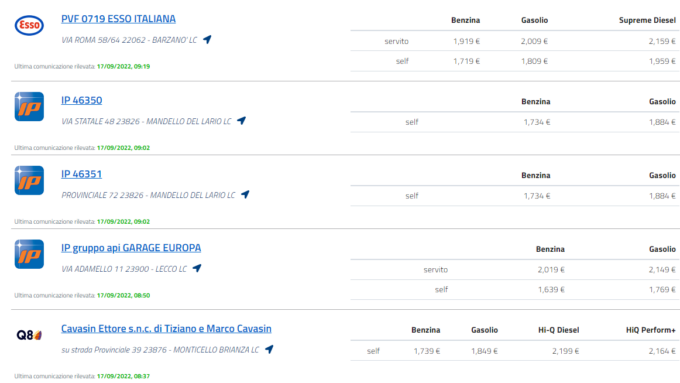Screen dimensions: 680x383
Task: Click the IP logo beside GARAGE EUROPA
Action: coord(29,254)
